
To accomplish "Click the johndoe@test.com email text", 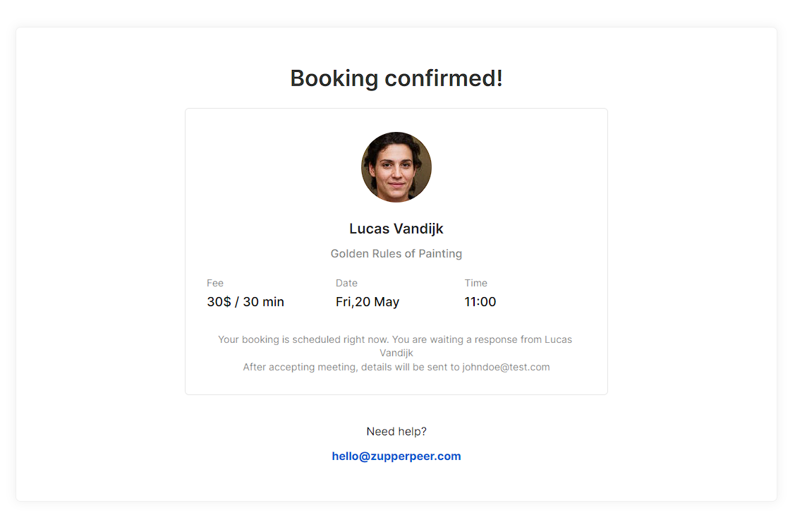I will coord(505,367).
